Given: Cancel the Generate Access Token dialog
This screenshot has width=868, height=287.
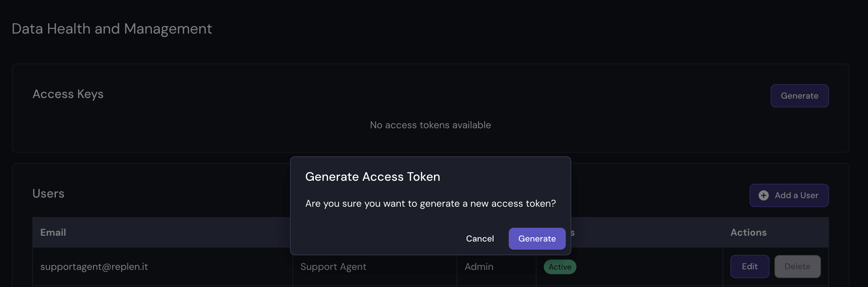Looking at the screenshot, I should click(479, 238).
